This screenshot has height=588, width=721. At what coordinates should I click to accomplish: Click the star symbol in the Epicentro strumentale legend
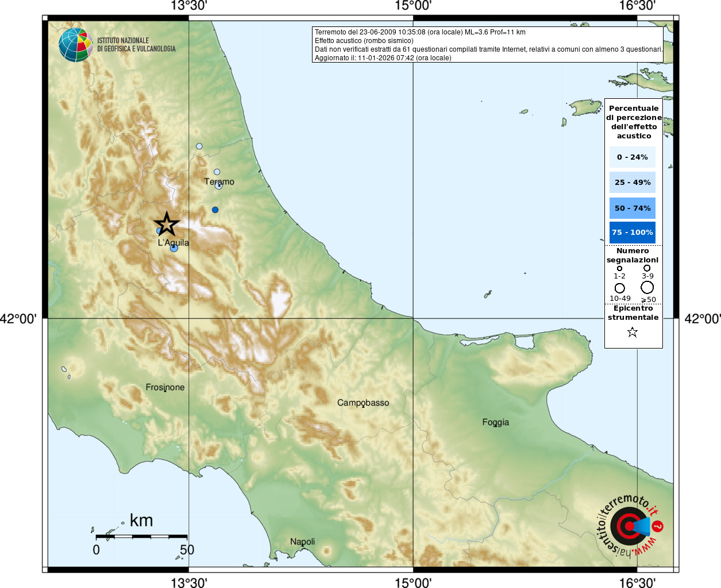[633, 332]
